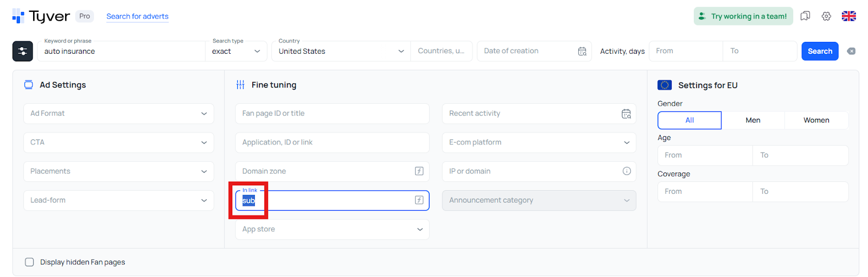Change language via UK flag icon
Image resolution: width=868 pixels, height=277 pixels.
pyautogui.click(x=848, y=16)
